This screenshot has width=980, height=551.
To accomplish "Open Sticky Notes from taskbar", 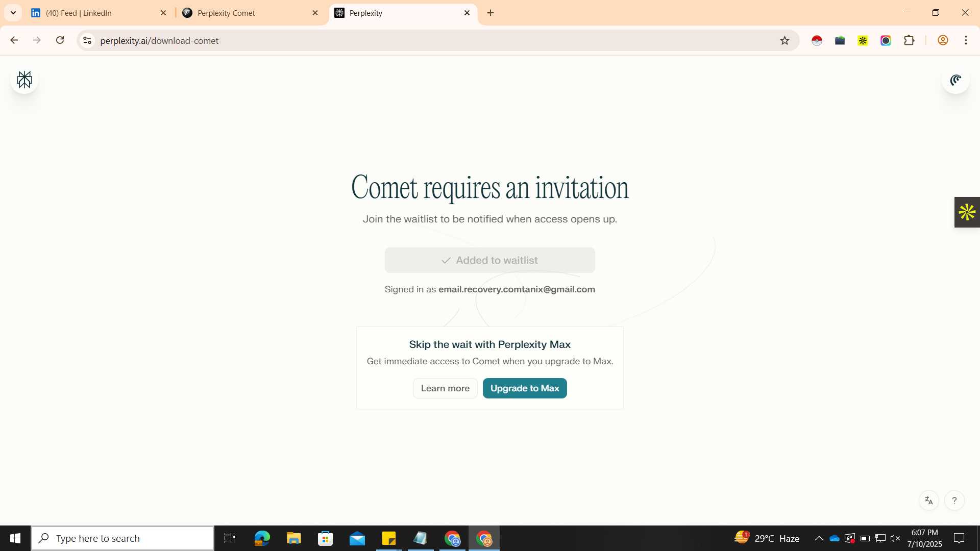I will pyautogui.click(x=389, y=538).
